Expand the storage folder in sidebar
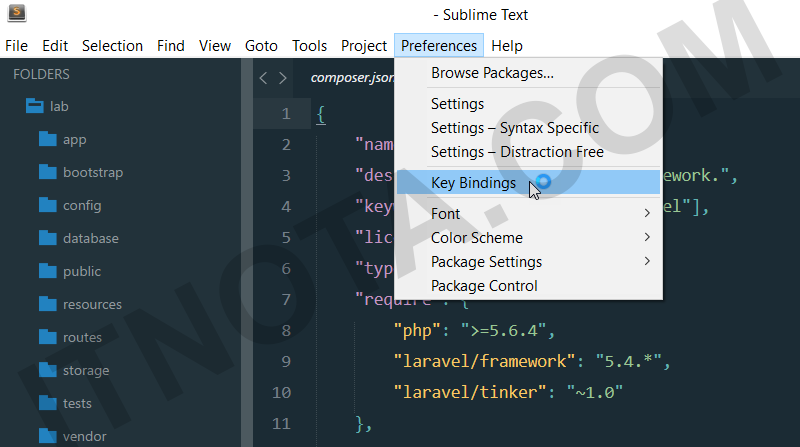Screen dimensions: 800x447 click(x=86, y=370)
